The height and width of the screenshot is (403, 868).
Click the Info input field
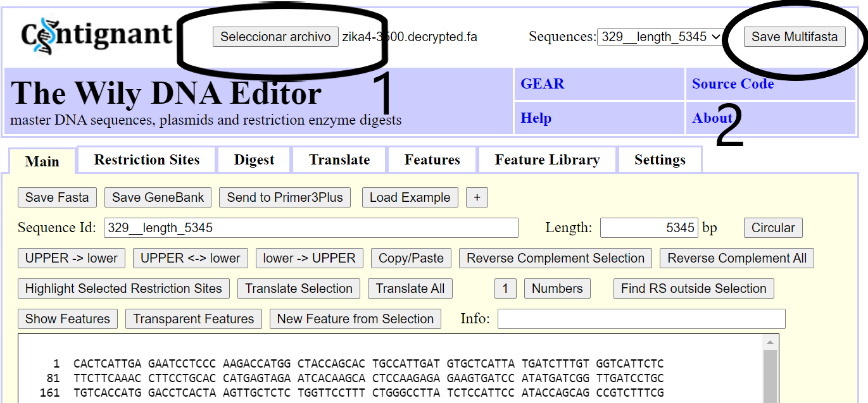[641, 319]
